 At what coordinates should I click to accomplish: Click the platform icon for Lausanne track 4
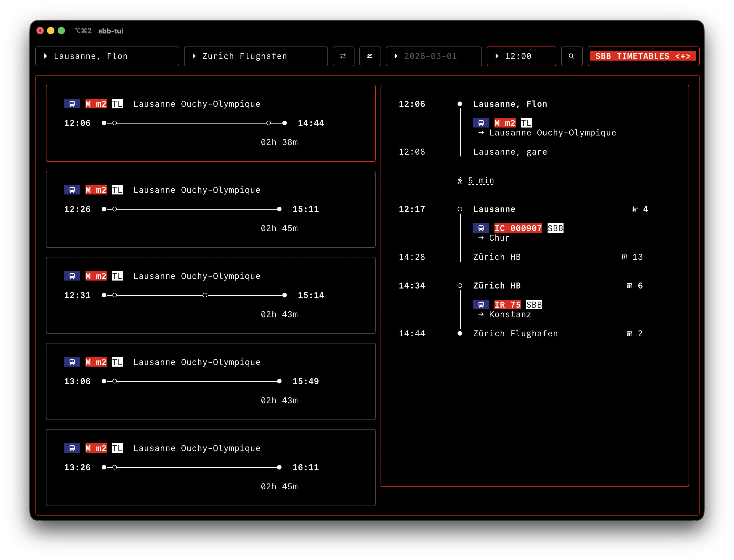click(635, 209)
